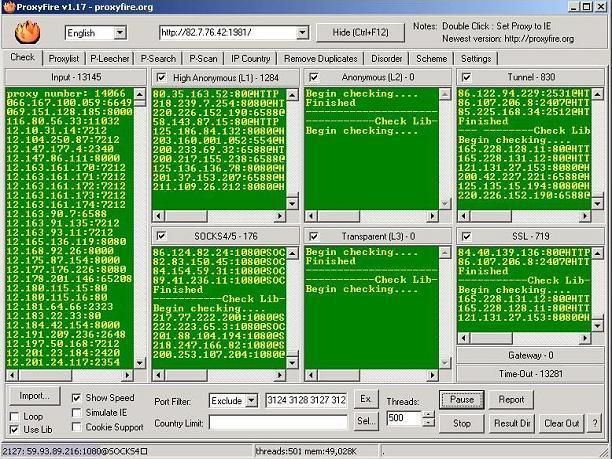Open the P-Search tab
612x459 pixels.
point(158,59)
